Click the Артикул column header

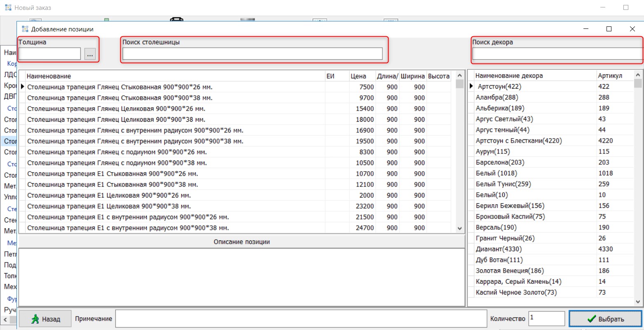[x=610, y=76]
